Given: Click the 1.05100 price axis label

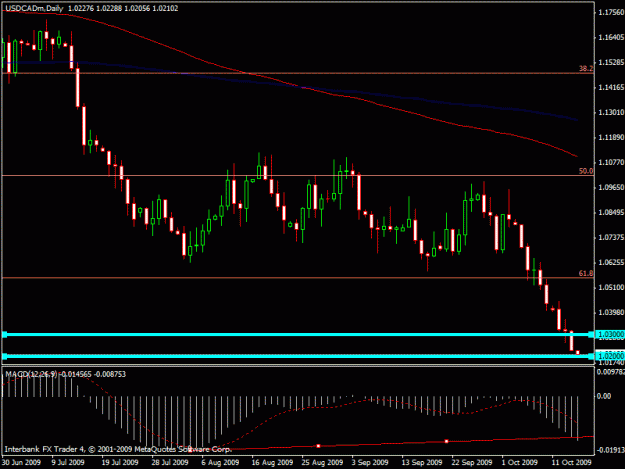Looking at the screenshot, I should coord(611,287).
